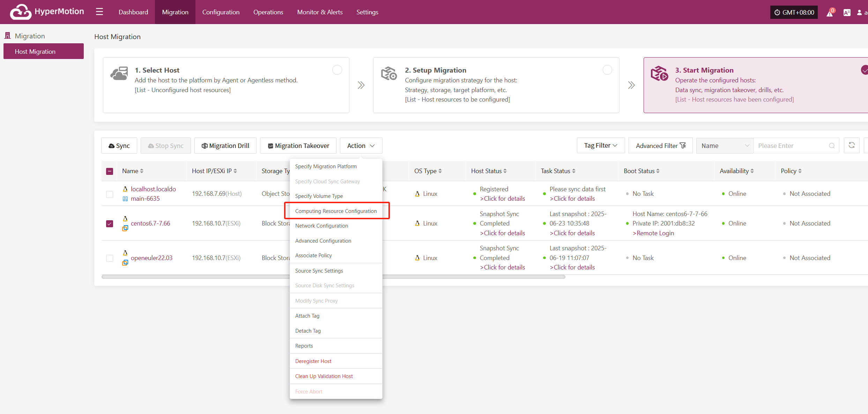Open the Remote Login link

pyautogui.click(x=653, y=233)
